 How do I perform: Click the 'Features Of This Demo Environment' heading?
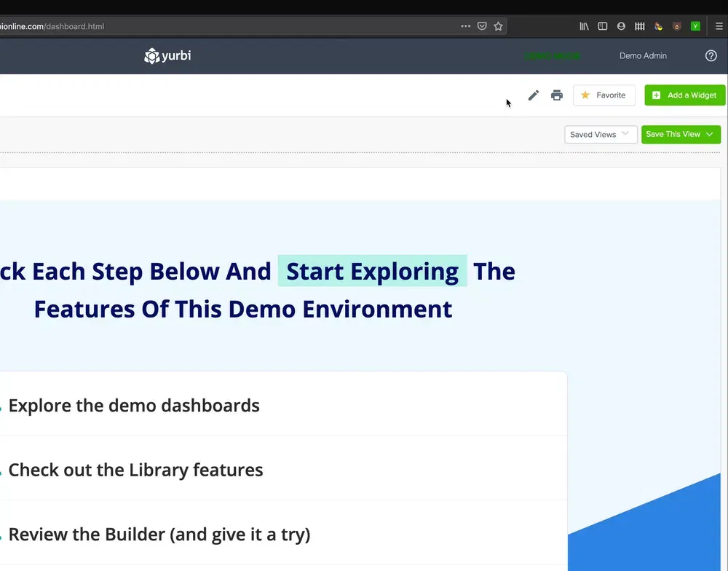click(x=243, y=309)
